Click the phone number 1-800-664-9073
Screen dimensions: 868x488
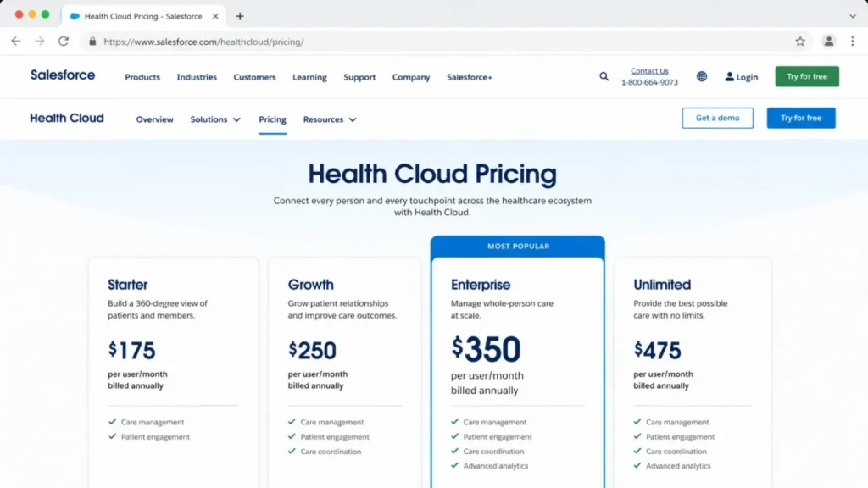(649, 82)
